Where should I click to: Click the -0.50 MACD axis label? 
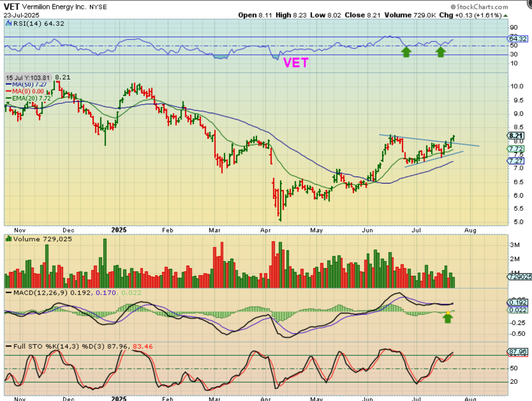(x=518, y=334)
